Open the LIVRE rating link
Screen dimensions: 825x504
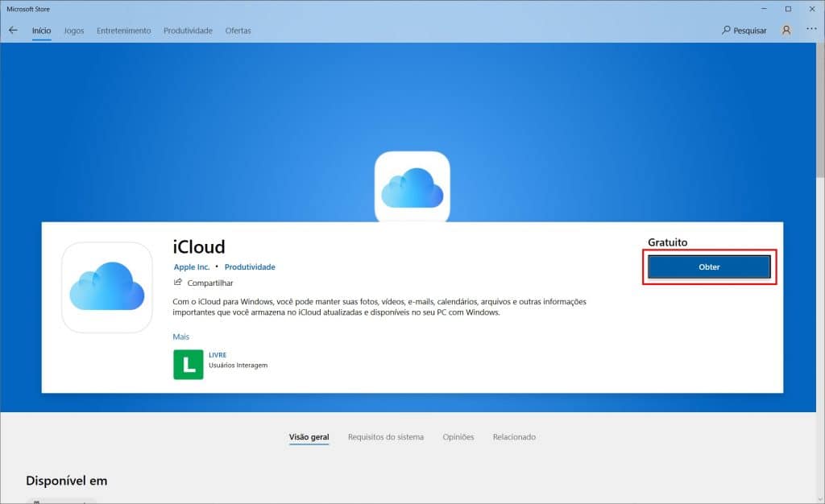[x=218, y=355]
